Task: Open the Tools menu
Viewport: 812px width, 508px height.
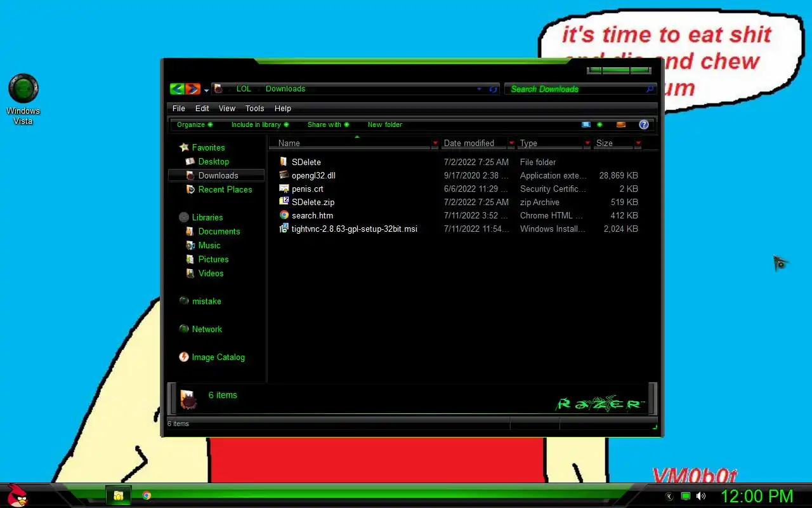Action: [254, 108]
